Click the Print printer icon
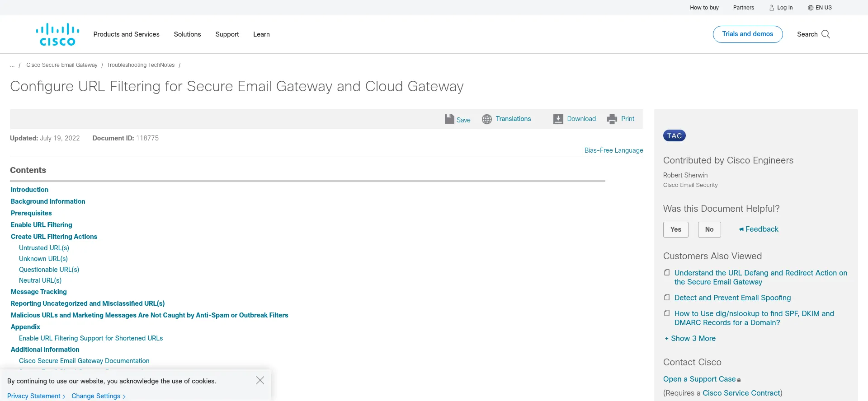The height and width of the screenshot is (401, 868). click(612, 119)
